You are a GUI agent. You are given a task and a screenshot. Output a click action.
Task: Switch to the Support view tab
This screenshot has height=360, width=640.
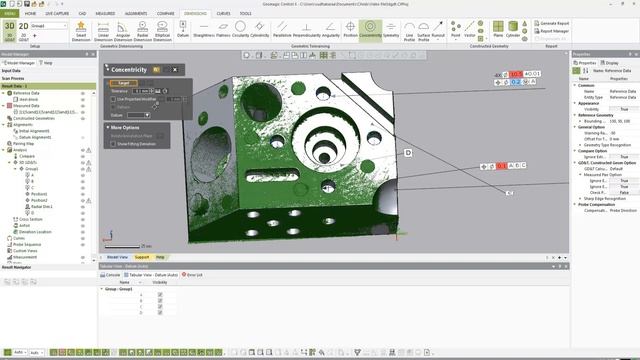[142, 257]
